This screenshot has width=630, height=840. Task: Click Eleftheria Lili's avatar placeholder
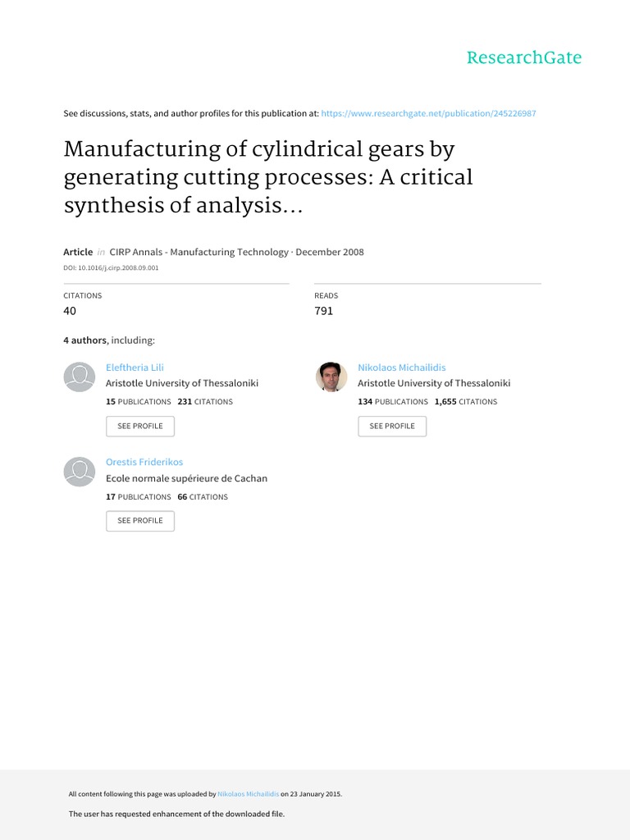pyautogui.click(x=80, y=377)
